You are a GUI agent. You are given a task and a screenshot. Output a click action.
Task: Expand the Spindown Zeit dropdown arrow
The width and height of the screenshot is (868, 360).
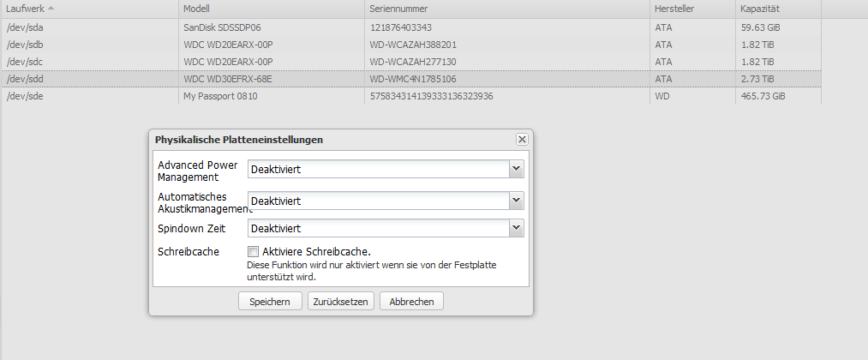click(x=516, y=228)
